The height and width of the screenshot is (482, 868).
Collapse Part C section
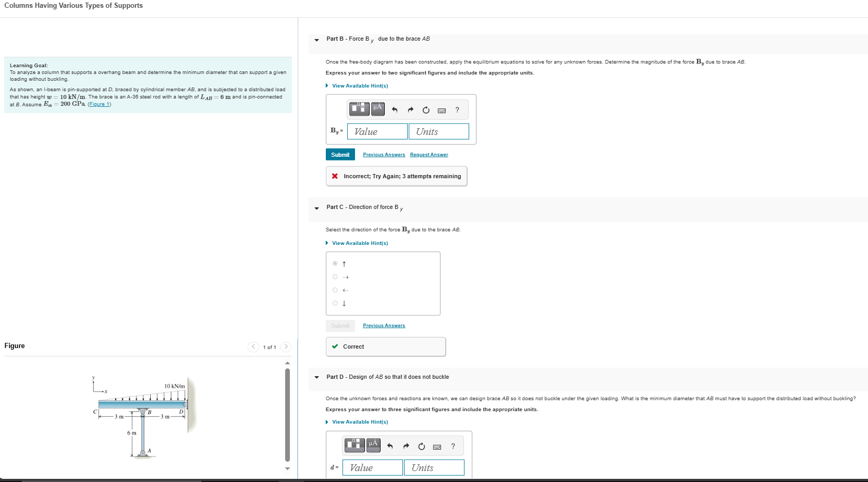tap(316, 208)
